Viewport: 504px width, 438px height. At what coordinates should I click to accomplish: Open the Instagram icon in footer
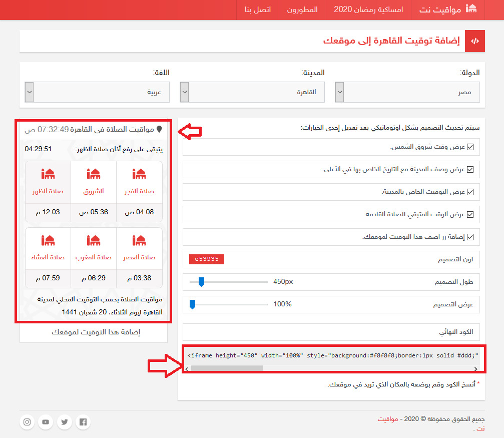(27, 422)
